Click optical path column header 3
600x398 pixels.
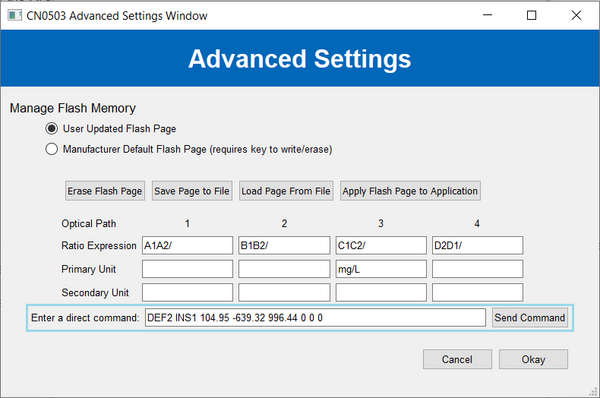pyautogui.click(x=381, y=223)
